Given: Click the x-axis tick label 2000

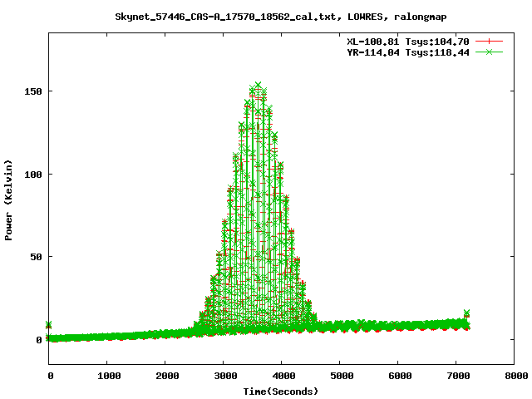Looking at the screenshot, I should coord(167,376).
